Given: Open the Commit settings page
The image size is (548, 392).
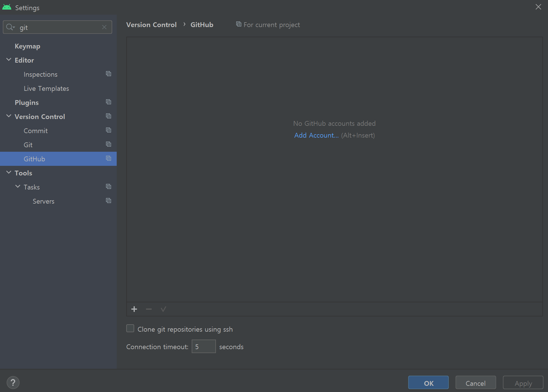Looking at the screenshot, I should tap(36, 131).
